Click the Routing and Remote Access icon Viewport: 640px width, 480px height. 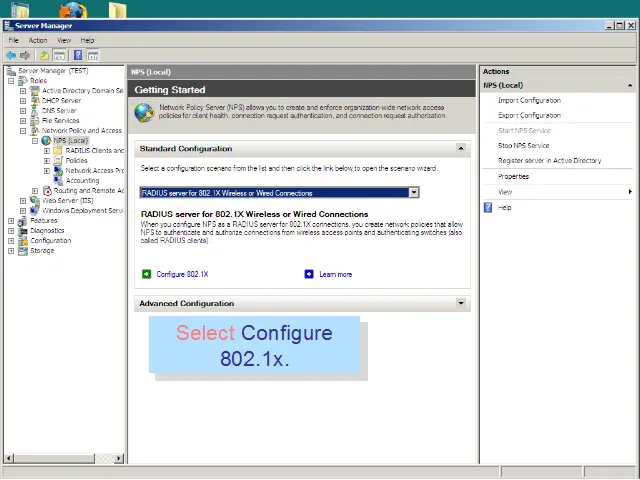pos(47,191)
